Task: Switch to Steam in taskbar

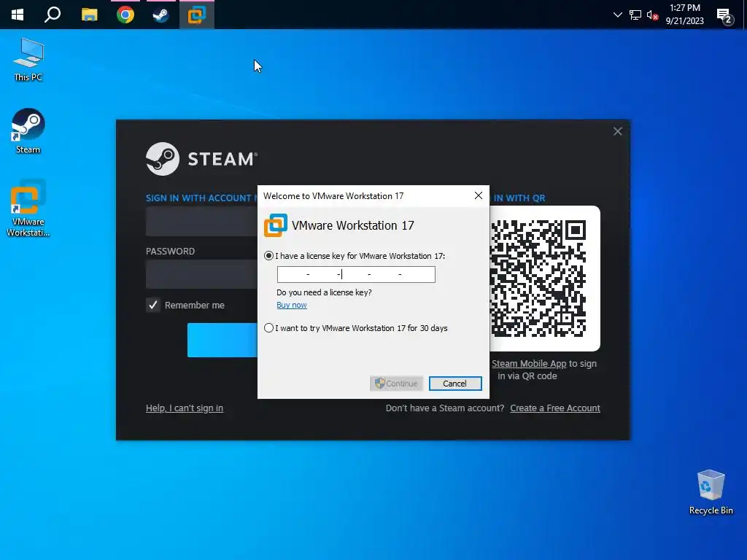Action: 160,15
